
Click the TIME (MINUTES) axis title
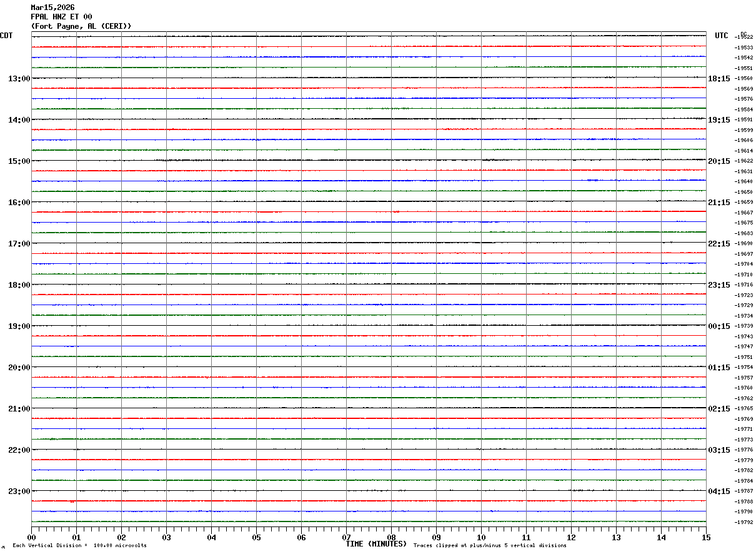(376, 544)
